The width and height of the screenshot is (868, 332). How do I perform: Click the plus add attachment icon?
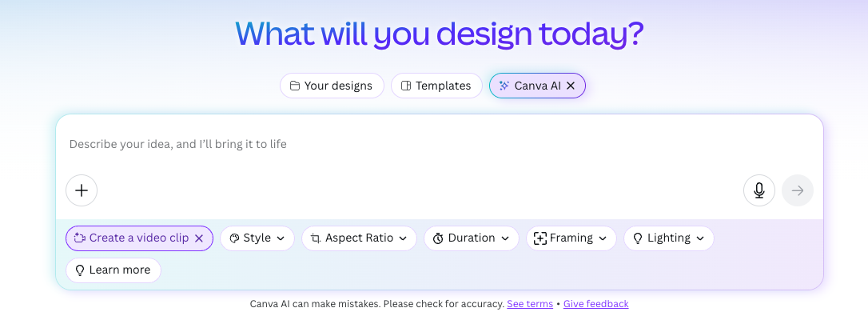tap(82, 190)
